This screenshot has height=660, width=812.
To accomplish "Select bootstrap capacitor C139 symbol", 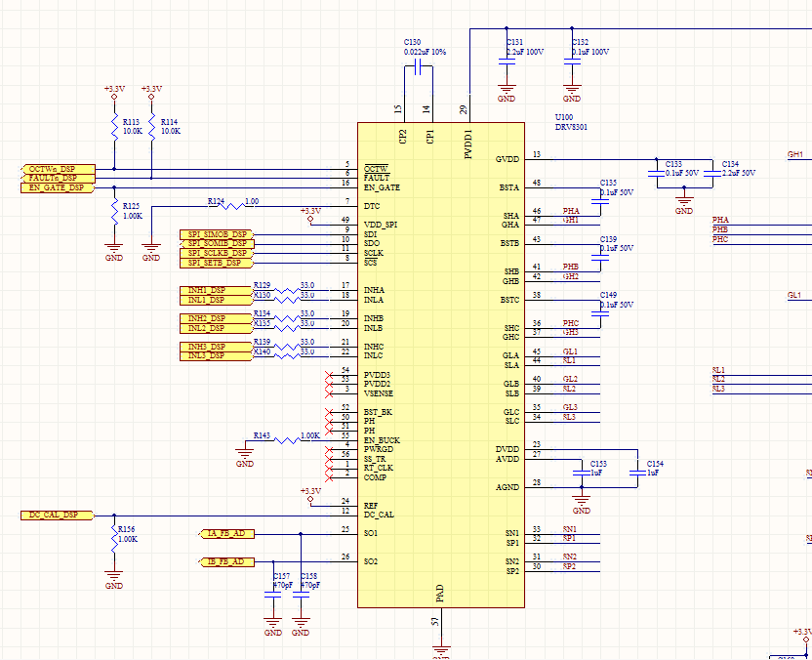I will [600, 258].
